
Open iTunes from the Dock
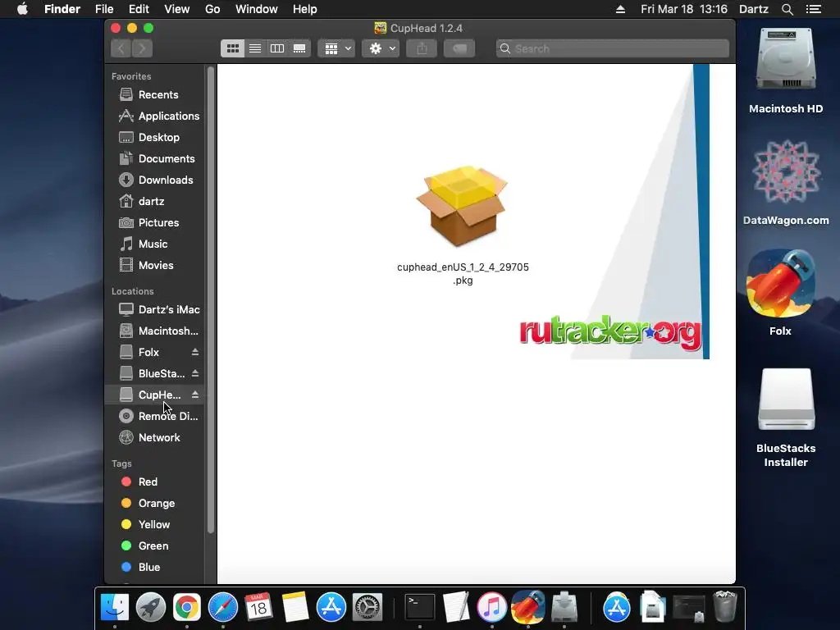tap(492, 608)
